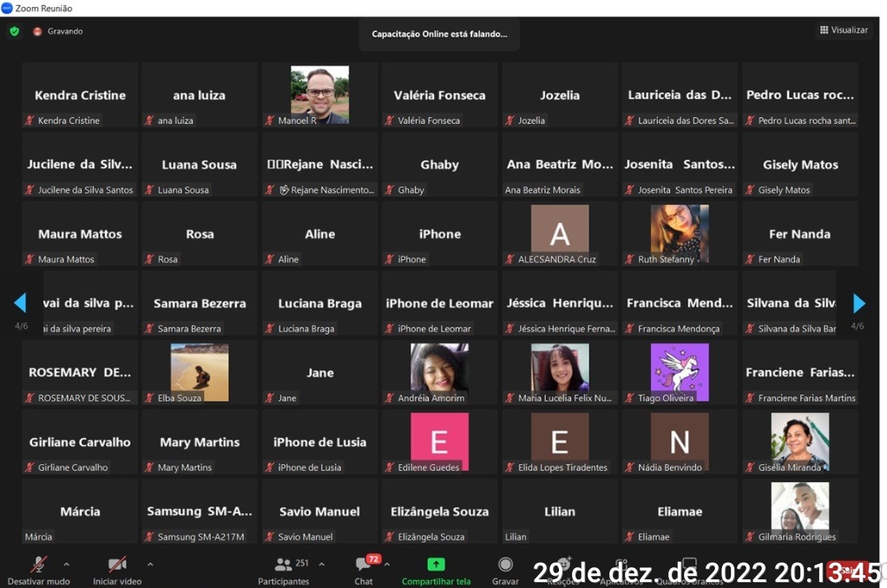Viewport: 887px width, 588px height.
Task: Go to previous gallery page with left arrow
Action: [20, 303]
